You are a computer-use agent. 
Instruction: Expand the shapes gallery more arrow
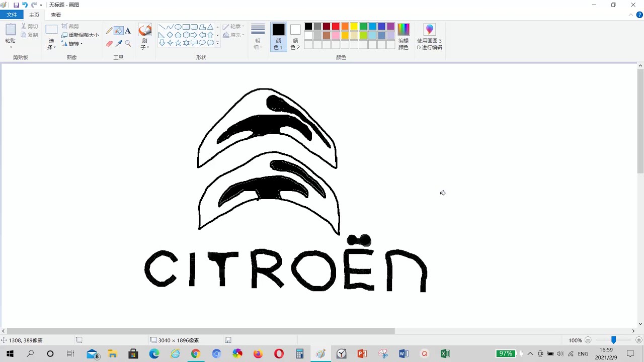tap(217, 43)
